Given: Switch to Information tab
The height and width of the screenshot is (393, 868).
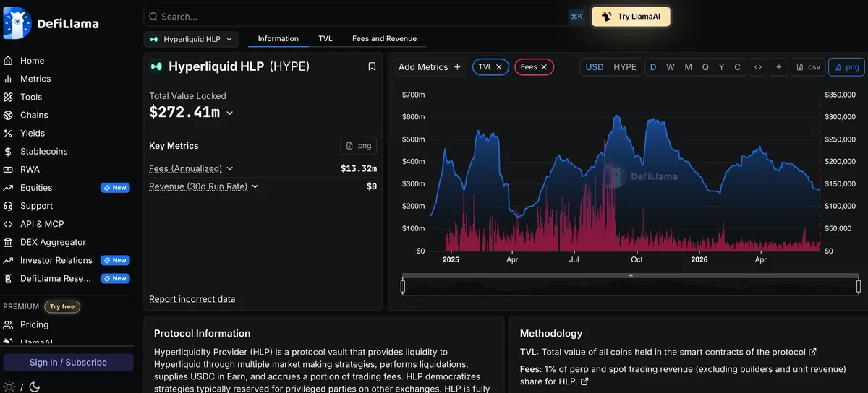Looking at the screenshot, I should click(x=278, y=39).
